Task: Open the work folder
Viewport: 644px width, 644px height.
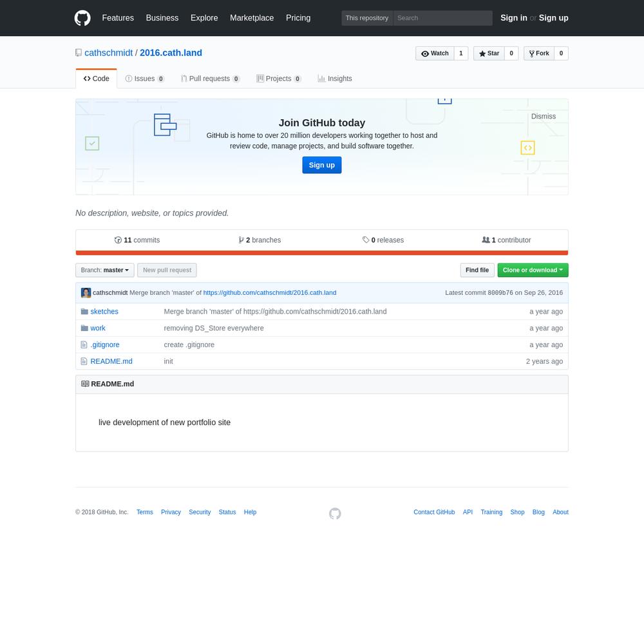Action: tap(98, 328)
